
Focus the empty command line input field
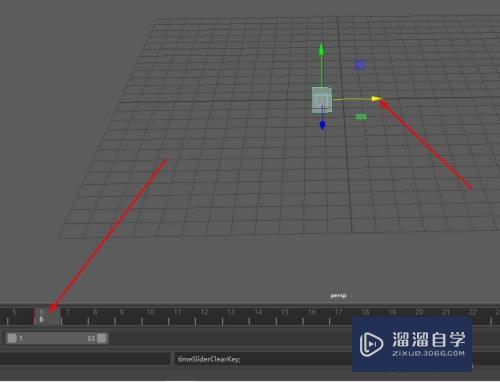(x=85, y=359)
